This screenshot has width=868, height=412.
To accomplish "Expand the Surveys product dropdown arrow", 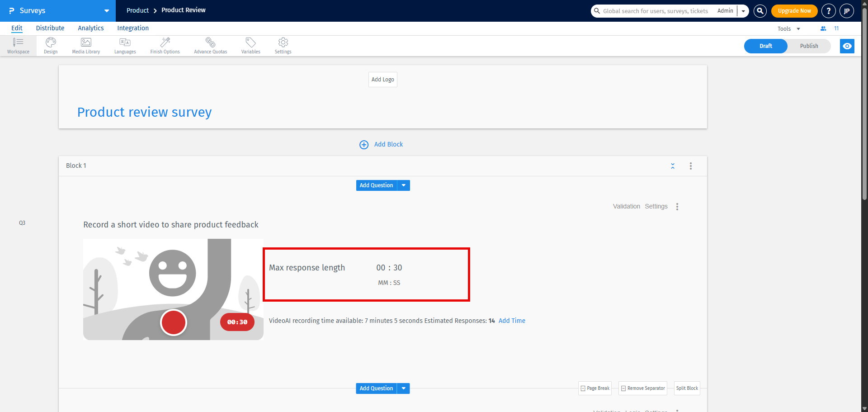I will click(x=107, y=11).
